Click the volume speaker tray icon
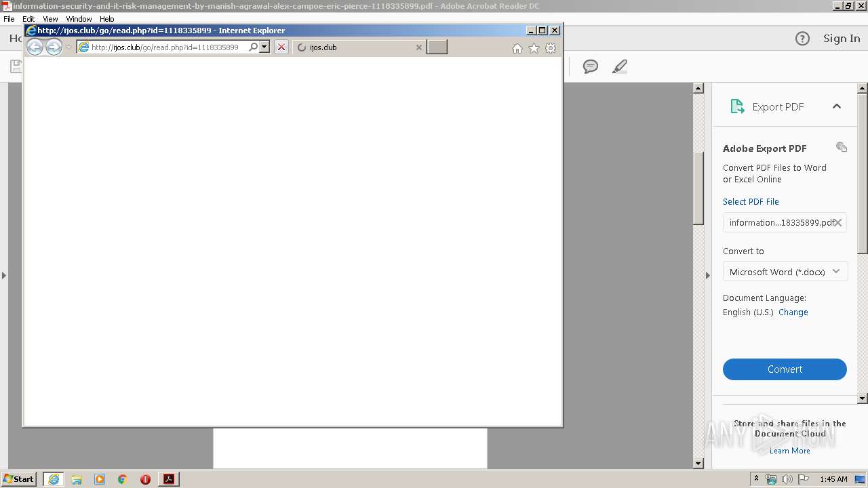Viewport: 868px width, 488px height. pyautogui.click(x=787, y=479)
